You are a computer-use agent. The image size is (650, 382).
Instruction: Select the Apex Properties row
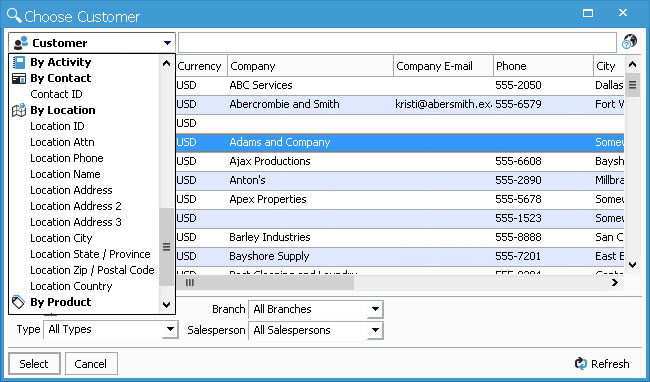(x=400, y=199)
